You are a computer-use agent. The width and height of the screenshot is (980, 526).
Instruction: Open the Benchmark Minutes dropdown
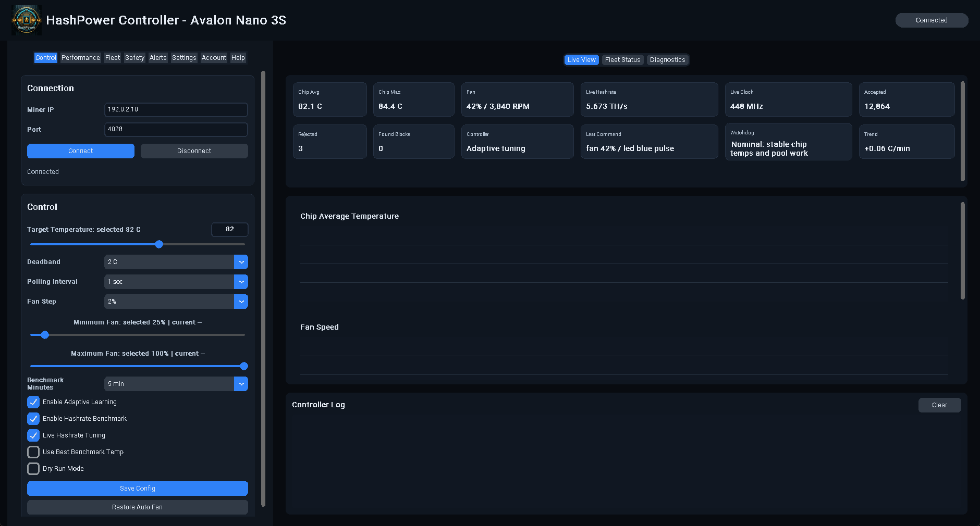pos(176,384)
